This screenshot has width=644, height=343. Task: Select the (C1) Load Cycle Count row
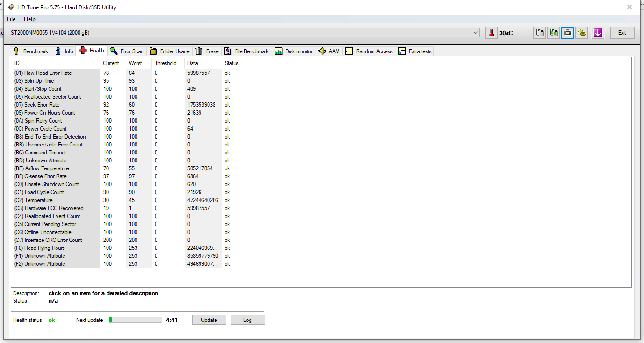[x=132, y=192]
